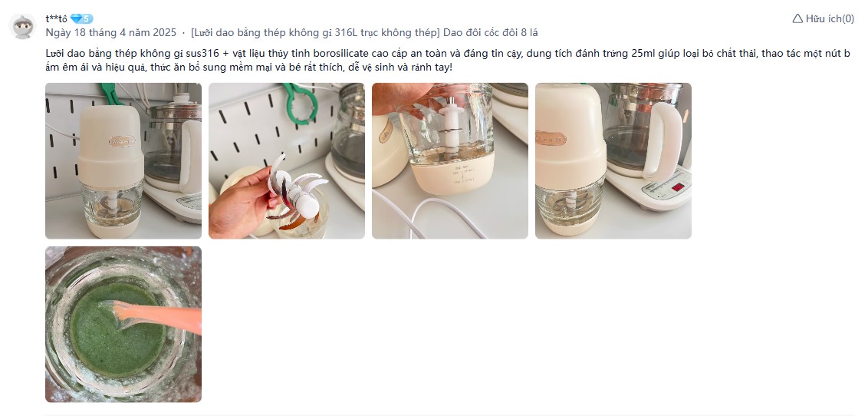
Task: Click the username t**tô
Action: tap(57, 19)
